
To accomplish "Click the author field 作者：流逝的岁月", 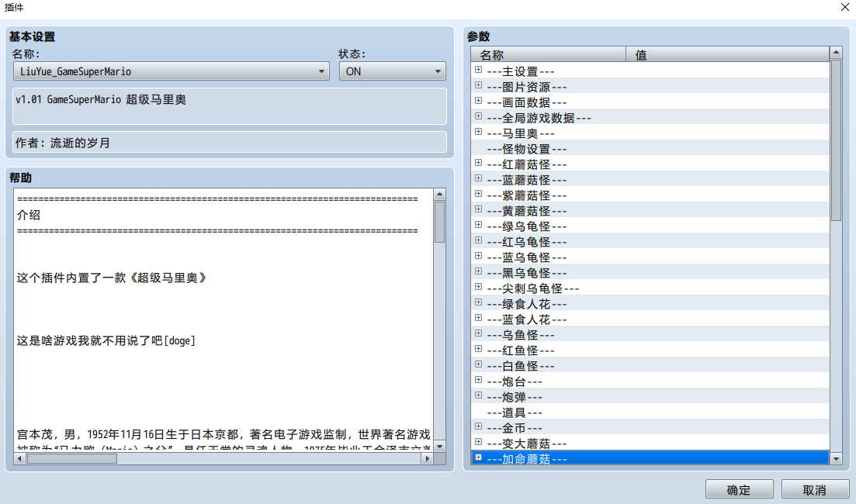I will pos(229,142).
